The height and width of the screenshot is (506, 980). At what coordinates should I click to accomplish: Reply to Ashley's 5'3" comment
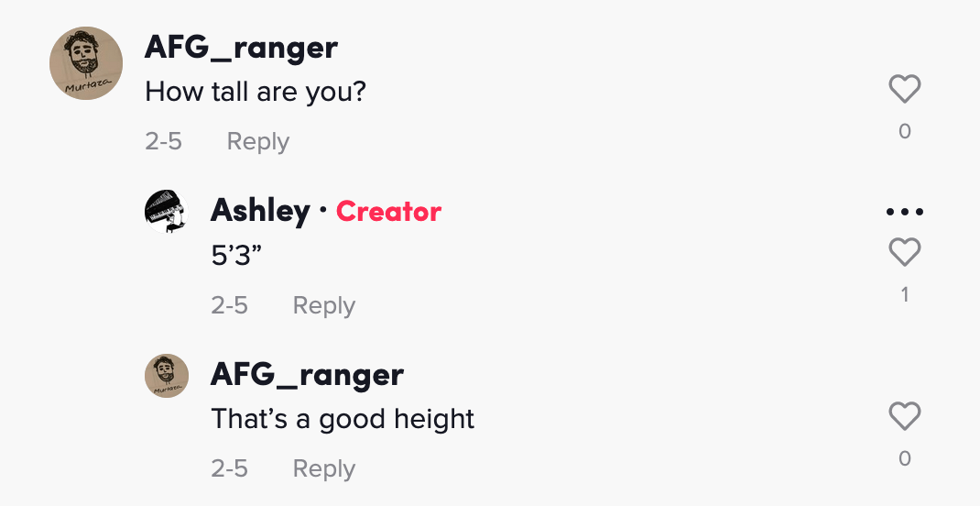tap(323, 305)
